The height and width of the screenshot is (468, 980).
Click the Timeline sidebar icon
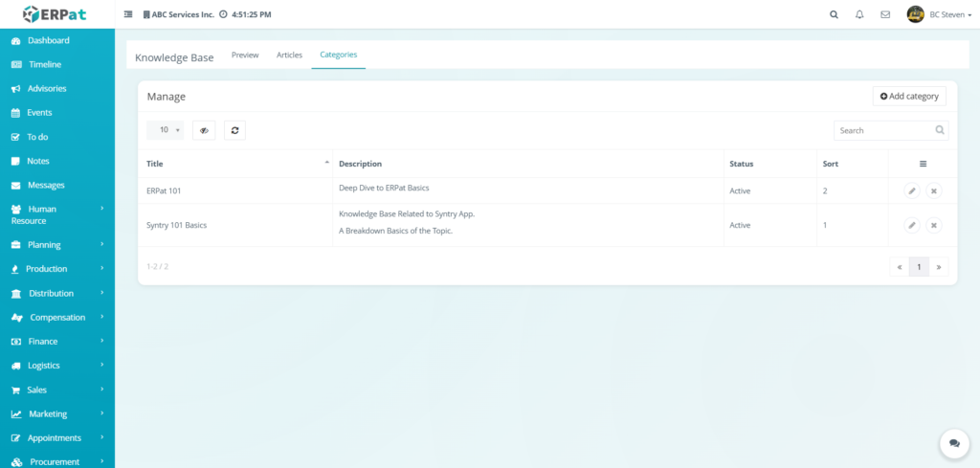tap(16, 64)
